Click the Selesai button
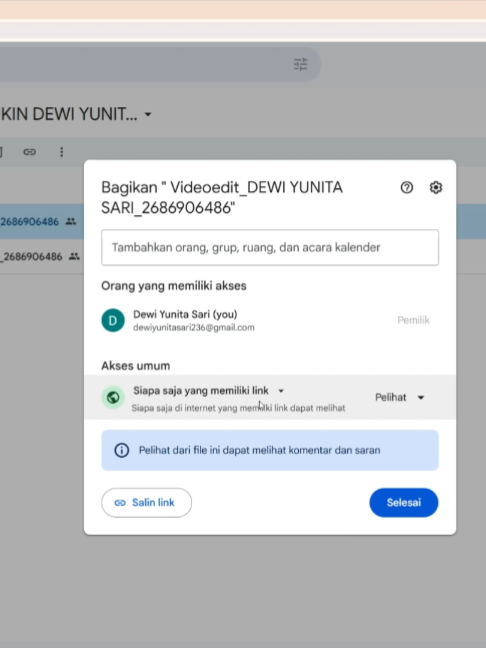Image resolution: width=486 pixels, height=648 pixels. click(x=404, y=503)
